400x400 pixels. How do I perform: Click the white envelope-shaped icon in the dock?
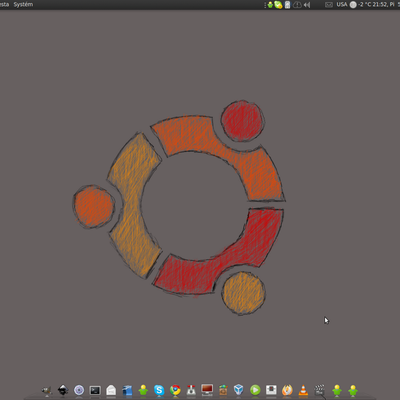click(x=111, y=390)
